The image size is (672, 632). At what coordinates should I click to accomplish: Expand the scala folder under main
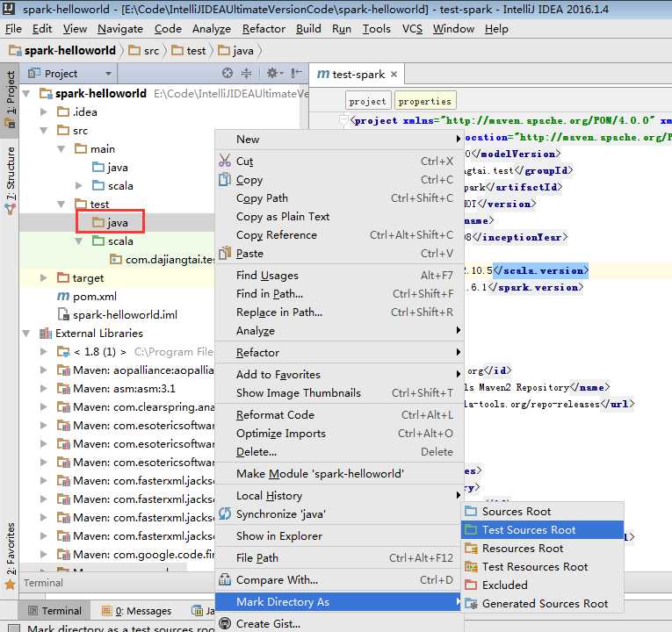(x=79, y=185)
